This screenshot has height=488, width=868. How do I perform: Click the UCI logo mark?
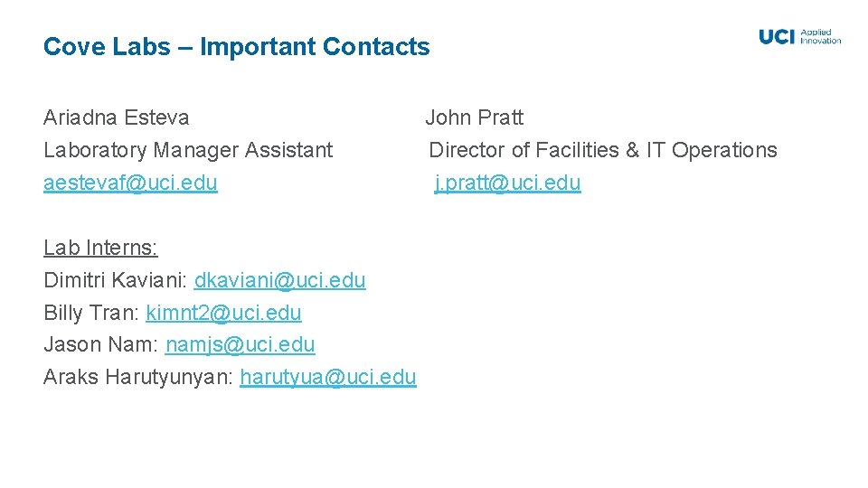(777, 36)
